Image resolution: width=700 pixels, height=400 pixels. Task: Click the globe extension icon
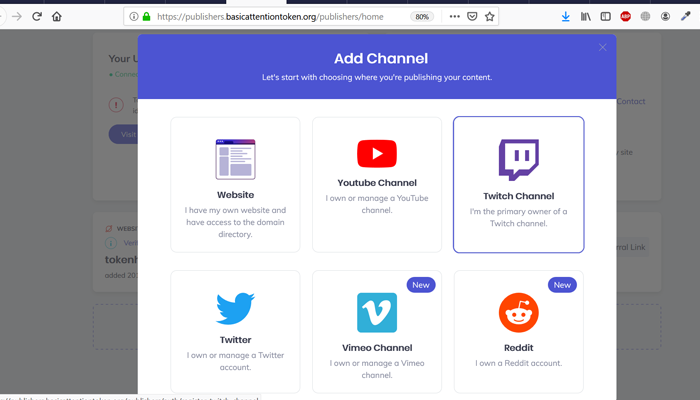point(645,17)
